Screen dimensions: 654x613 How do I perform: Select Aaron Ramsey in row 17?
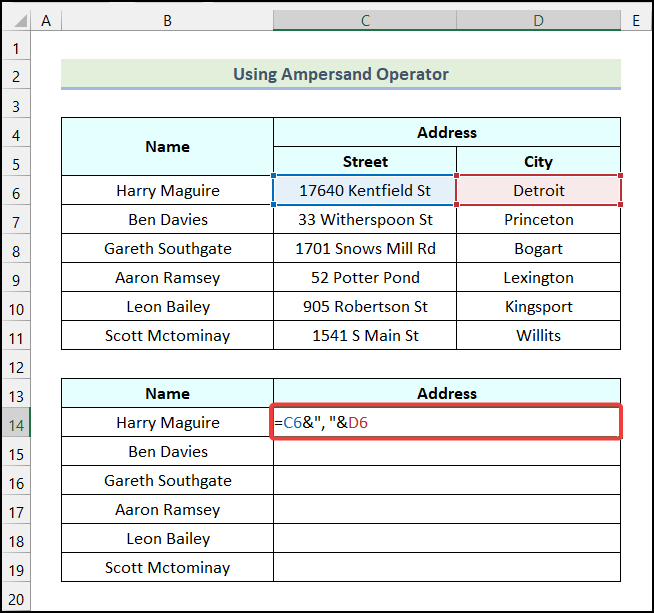[x=167, y=509]
